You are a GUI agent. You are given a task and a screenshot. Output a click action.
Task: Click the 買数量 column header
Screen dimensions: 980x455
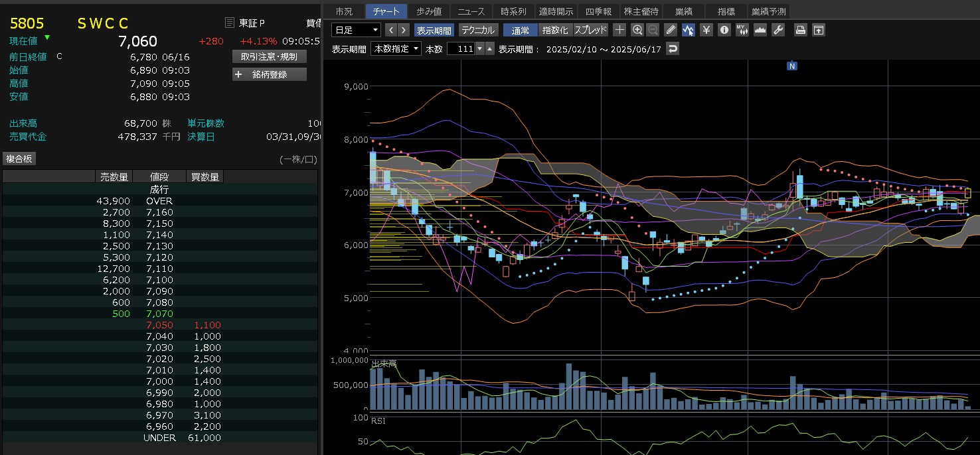point(204,176)
